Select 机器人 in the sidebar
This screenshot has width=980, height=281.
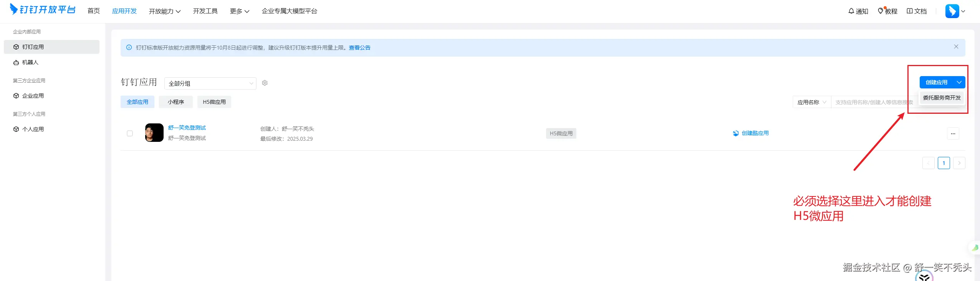[51, 62]
